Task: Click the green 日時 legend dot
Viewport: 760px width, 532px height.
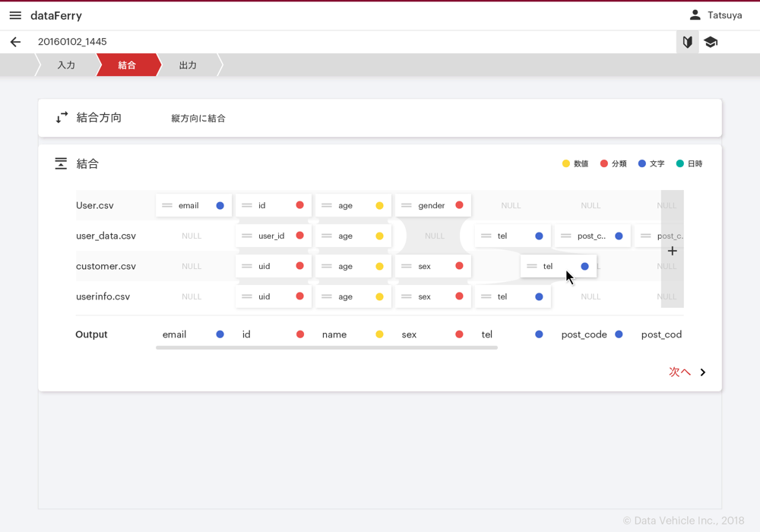Action: click(x=680, y=163)
